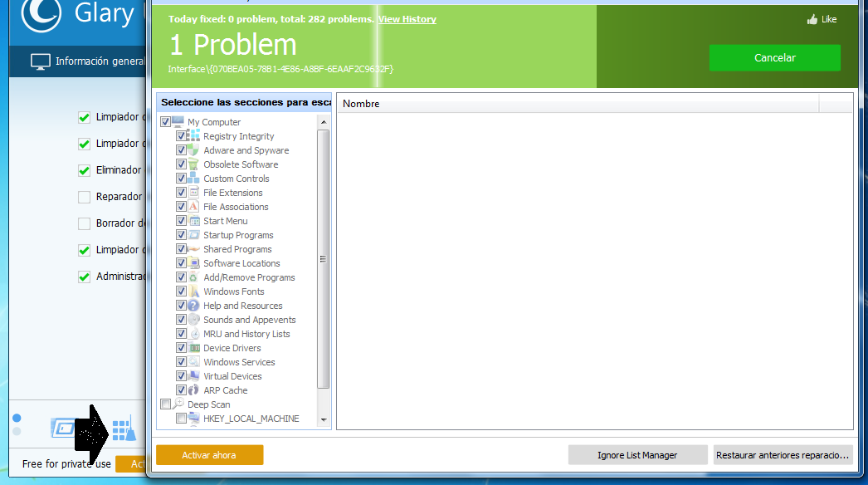Click the Device Drivers icon
Image resolution: width=868 pixels, height=485 pixels.
[194, 348]
